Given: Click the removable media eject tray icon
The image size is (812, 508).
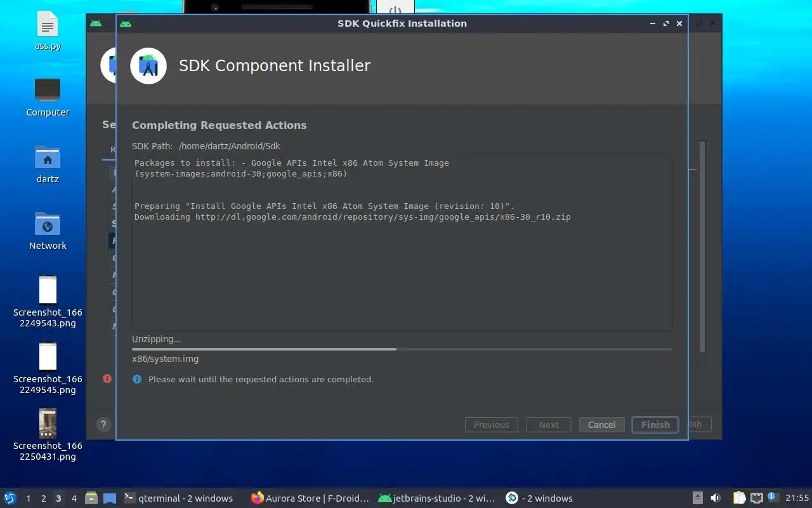Looking at the screenshot, I should point(697,498).
